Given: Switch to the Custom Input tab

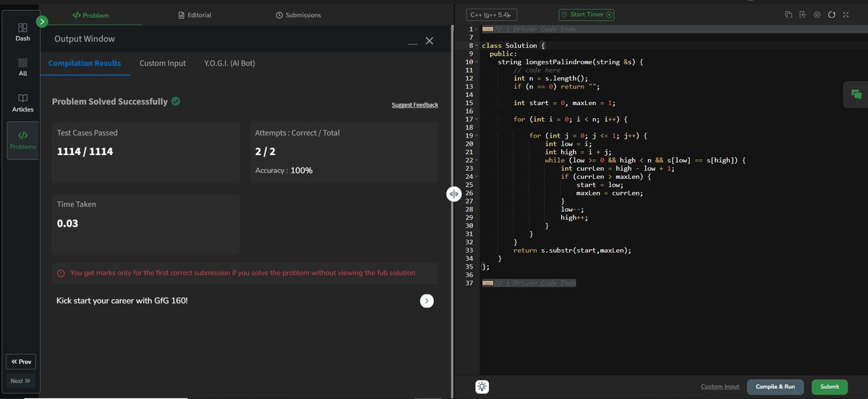Looking at the screenshot, I should (x=163, y=64).
